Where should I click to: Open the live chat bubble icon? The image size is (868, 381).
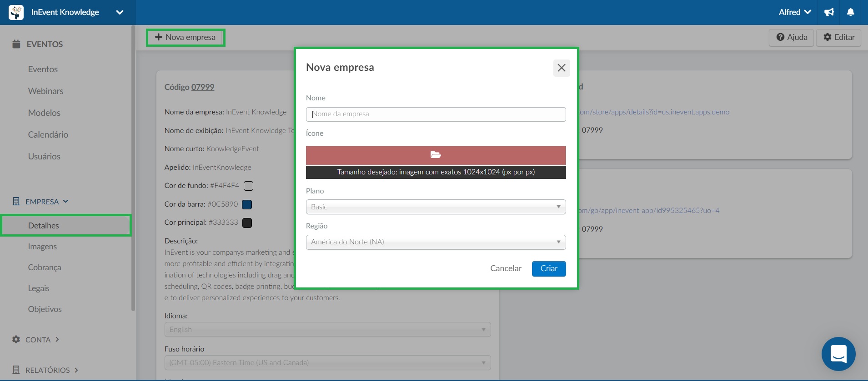click(838, 354)
